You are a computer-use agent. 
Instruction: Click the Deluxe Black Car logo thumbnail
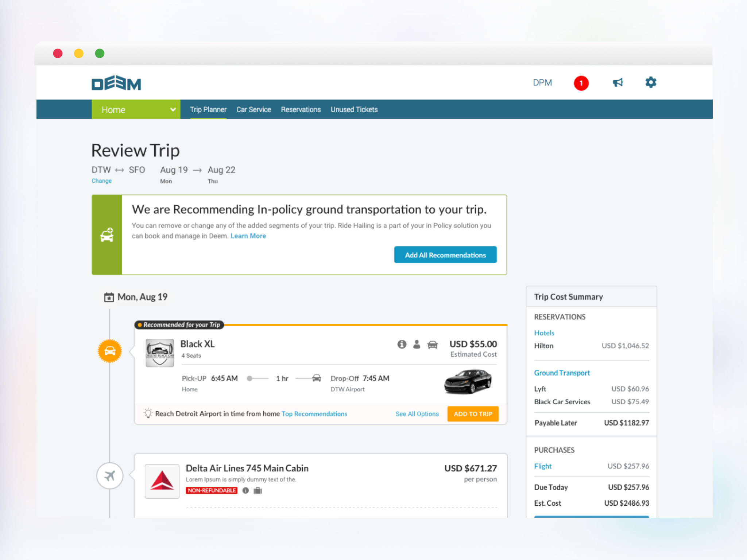(160, 353)
